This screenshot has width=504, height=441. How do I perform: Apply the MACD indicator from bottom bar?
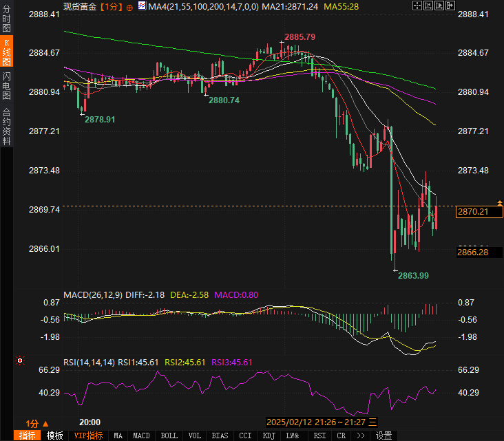pyautogui.click(x=141, y=435)
